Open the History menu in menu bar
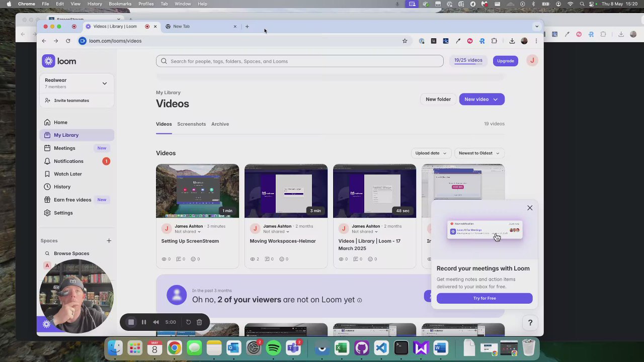 (x=95, y=4)
